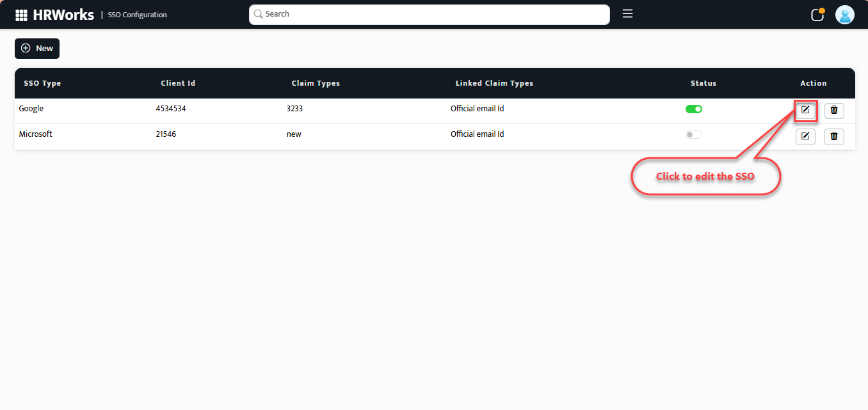Click inside the Search input field
The width and height of the screenshot is (868, 410).
(x=429, y=14)
